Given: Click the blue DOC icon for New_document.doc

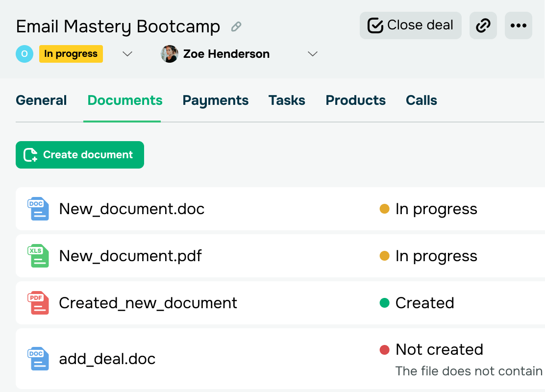Looking at the screenshot, I should pyautogui.click(x=38, y=209).
